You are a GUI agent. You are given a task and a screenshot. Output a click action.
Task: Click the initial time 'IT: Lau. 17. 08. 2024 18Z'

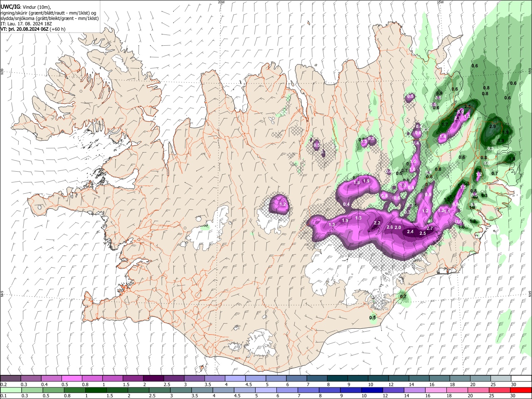tap(26, 24)
